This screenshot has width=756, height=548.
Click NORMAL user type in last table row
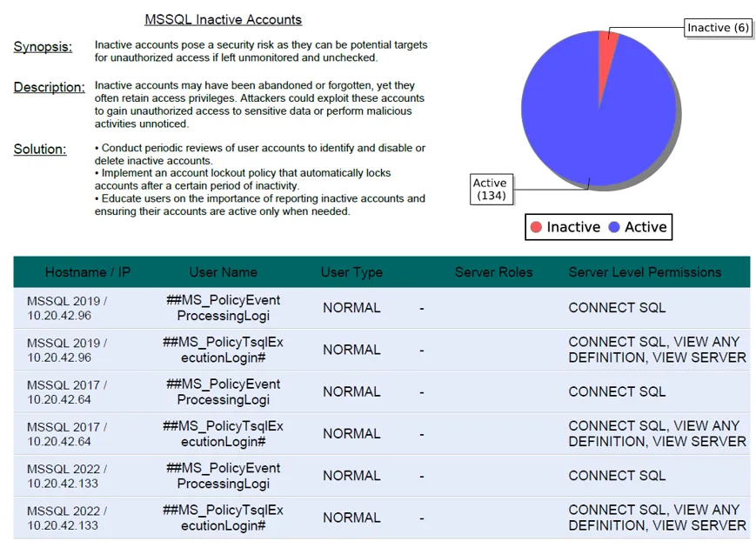[x=351, y=518]
